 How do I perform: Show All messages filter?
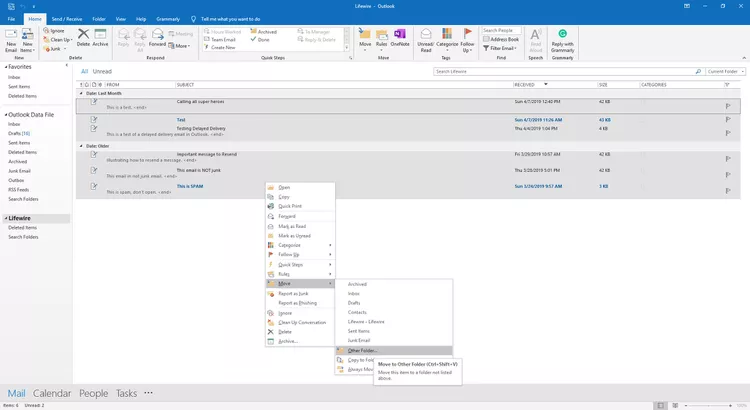click(x=84, y=71)
